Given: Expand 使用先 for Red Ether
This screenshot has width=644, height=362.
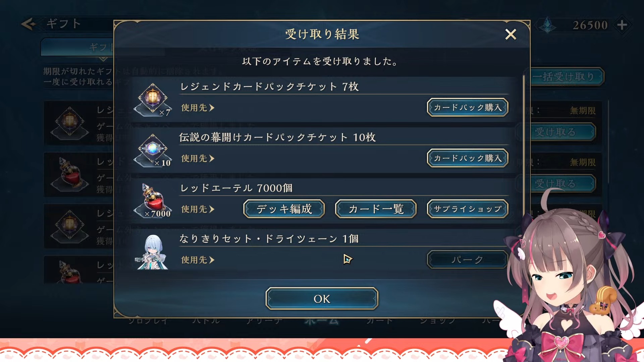Looking at the screenshot, I should tap(198, 209).
